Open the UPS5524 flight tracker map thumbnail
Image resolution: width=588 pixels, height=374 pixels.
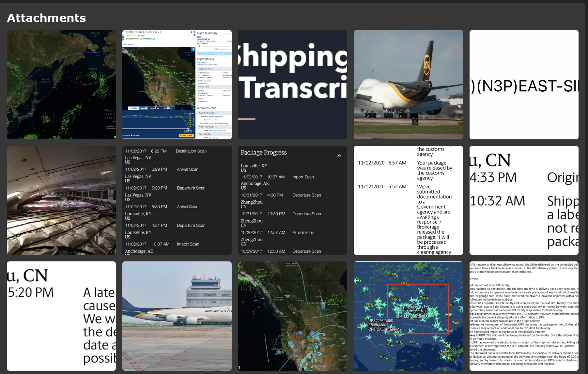point(408,316)
